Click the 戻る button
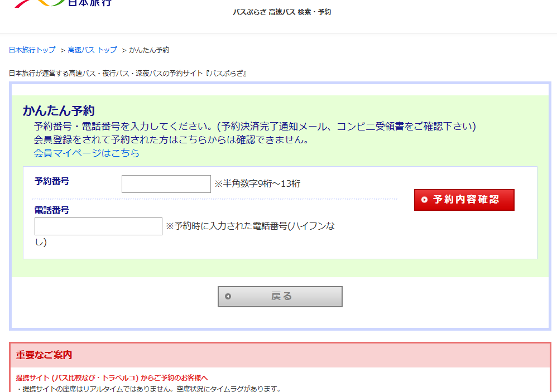Image resolution: width=557 pixels, height=392 pixels. point(280,297)
